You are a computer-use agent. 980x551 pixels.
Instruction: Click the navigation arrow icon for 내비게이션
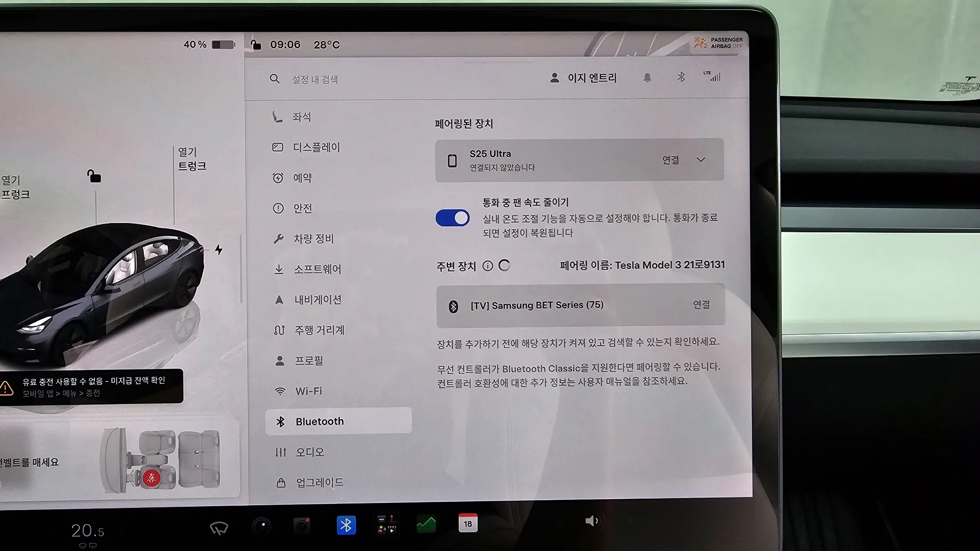click(x=279, y=300)
